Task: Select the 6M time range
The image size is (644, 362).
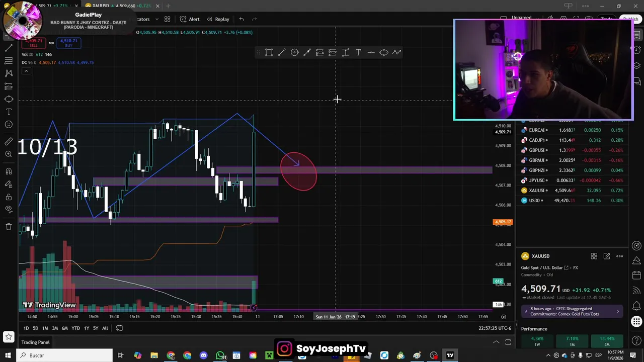Action: (x=64, y=328)
